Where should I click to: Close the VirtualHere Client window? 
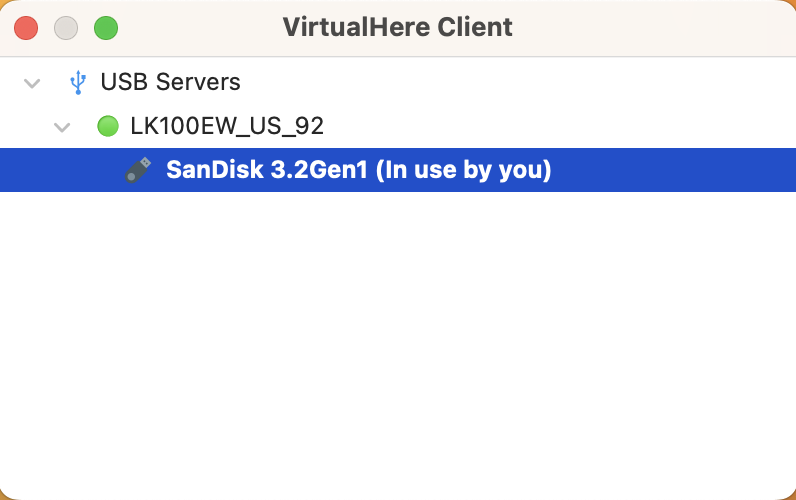point(26,28)
